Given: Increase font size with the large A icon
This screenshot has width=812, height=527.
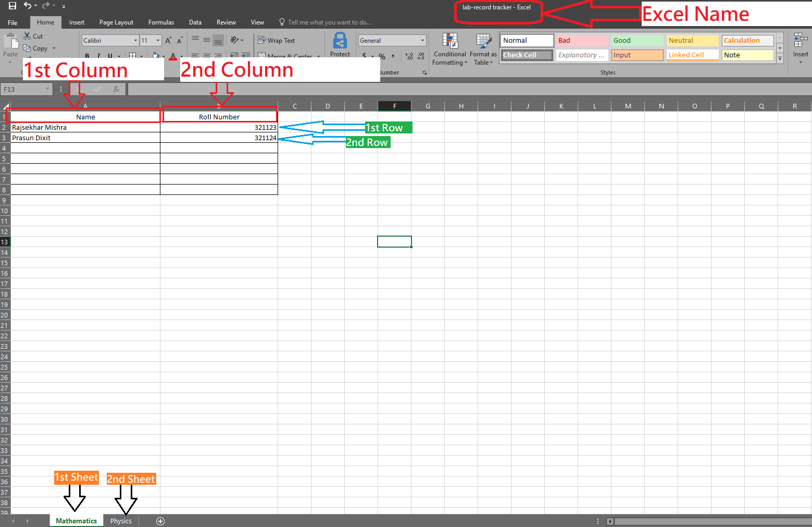Looking at the screenshot, I should click(168, 41).
